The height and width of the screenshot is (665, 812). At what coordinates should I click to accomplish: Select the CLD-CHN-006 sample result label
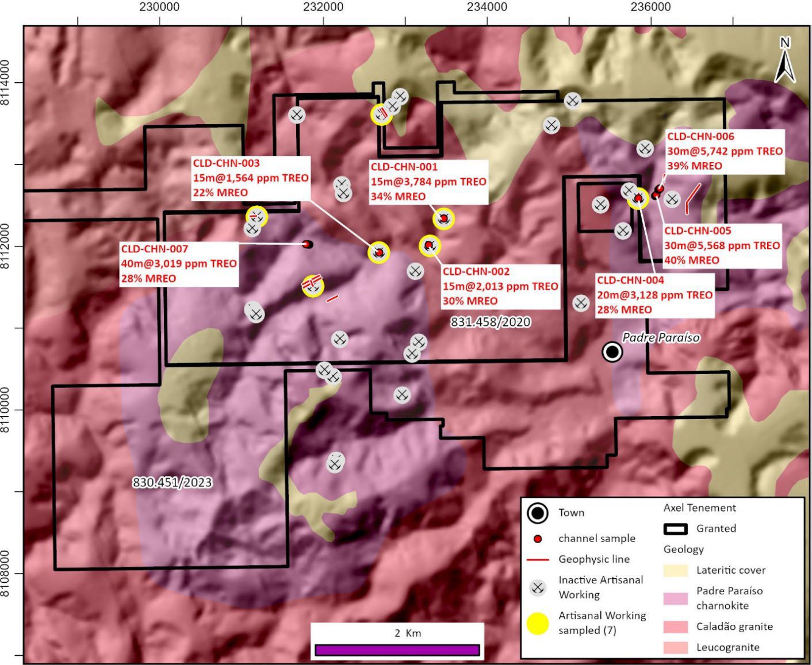coord(725,151)
